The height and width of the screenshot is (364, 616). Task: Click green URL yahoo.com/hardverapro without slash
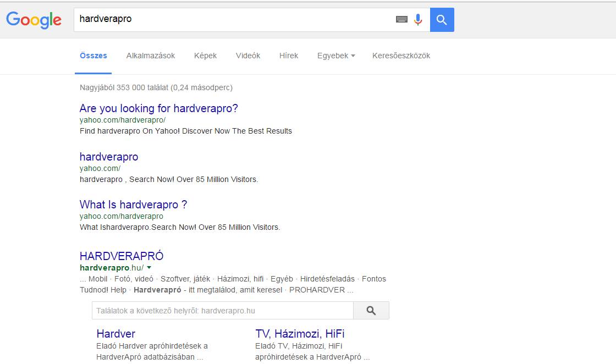(x=122, y=216)
